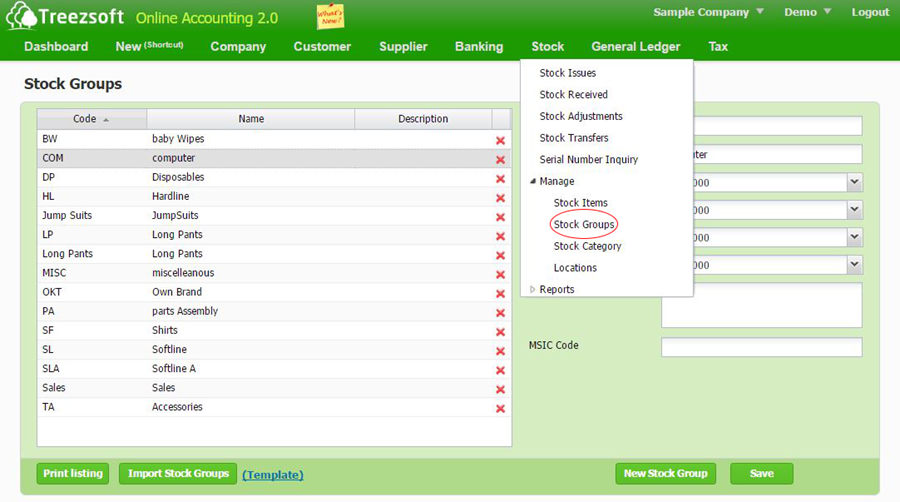Open the Template link
This screenshot has width=900, height=502.
(x=272, y=475)
